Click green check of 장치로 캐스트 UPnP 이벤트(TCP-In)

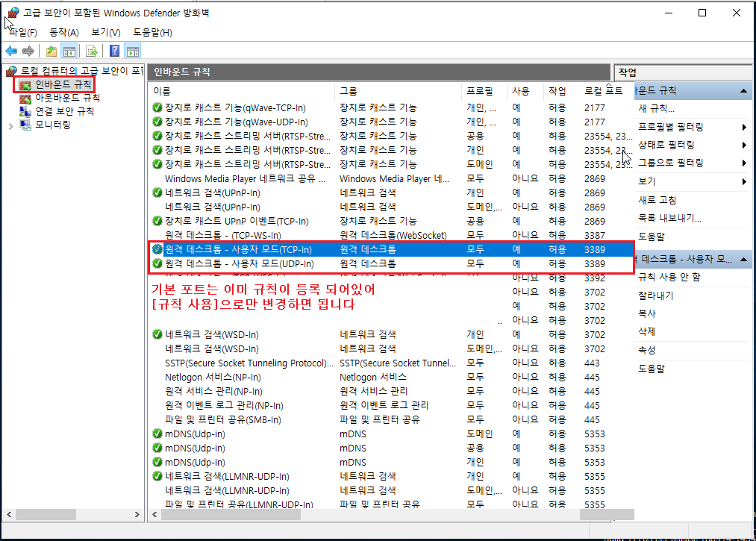(157, 221)
